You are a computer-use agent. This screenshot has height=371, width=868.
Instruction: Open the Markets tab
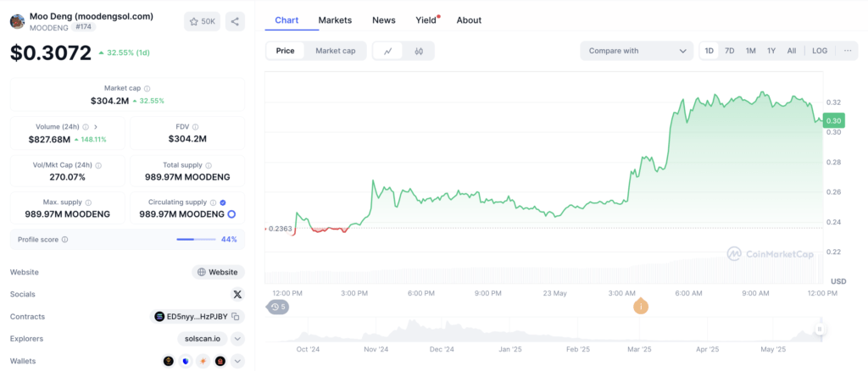click(x=335, y=19)
